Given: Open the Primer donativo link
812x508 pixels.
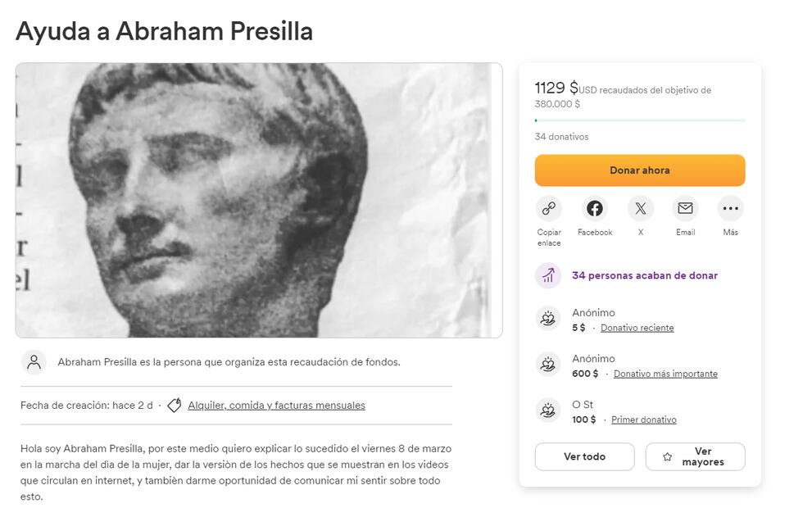Looking at the screenshot, I should tap(643, 420).
